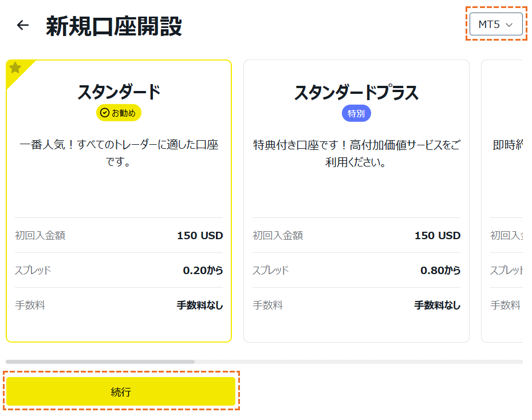Image resolution: width=532 pixels, height=420 pixels.
Task: Click 手数料なし on the スタンダードプラス card
Action: (x=438, y=305)
